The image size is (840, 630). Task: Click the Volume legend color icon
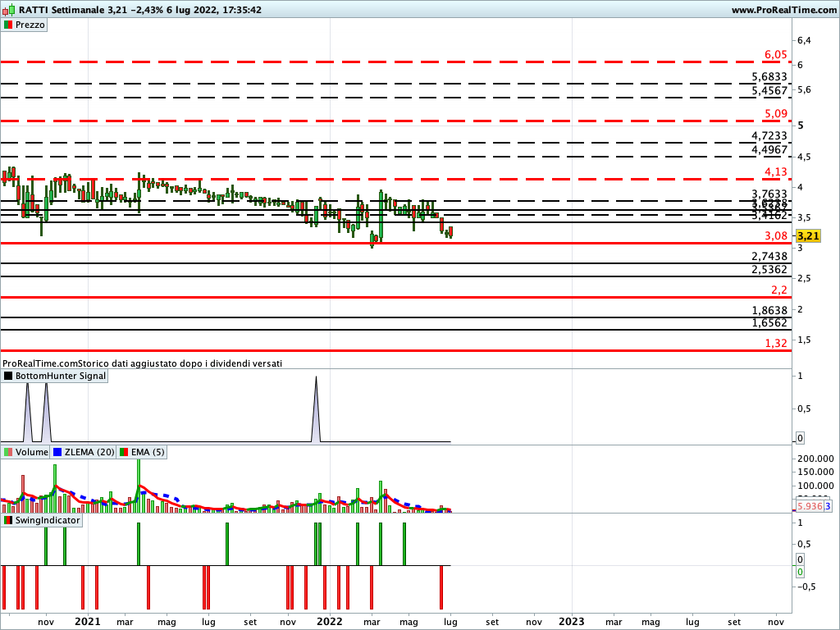[8, 452]
